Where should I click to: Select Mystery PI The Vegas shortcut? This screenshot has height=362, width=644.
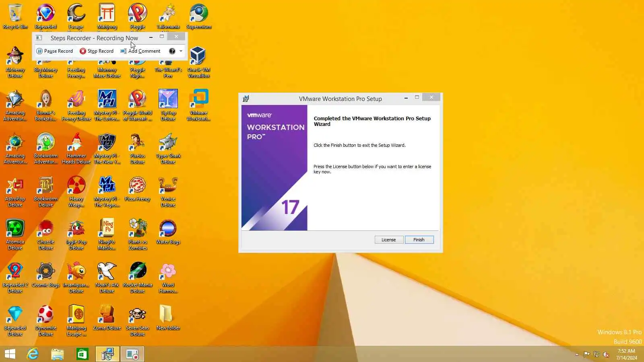(x=107, y=191)
